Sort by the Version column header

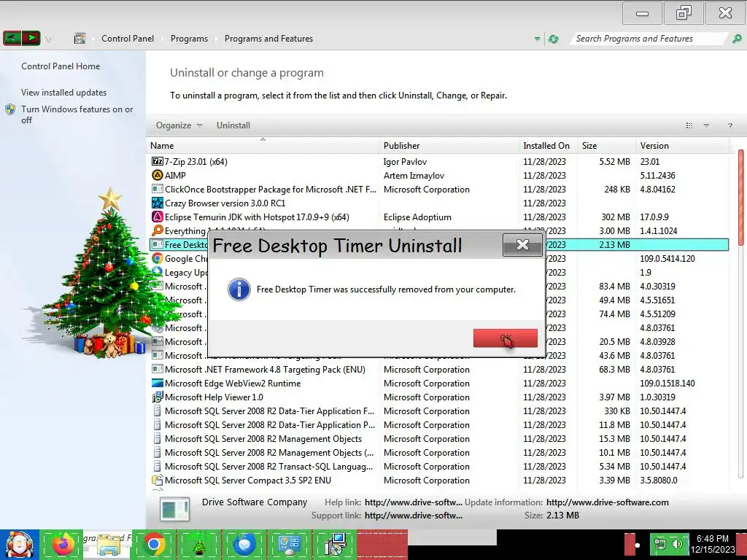(x=682, y=146)
